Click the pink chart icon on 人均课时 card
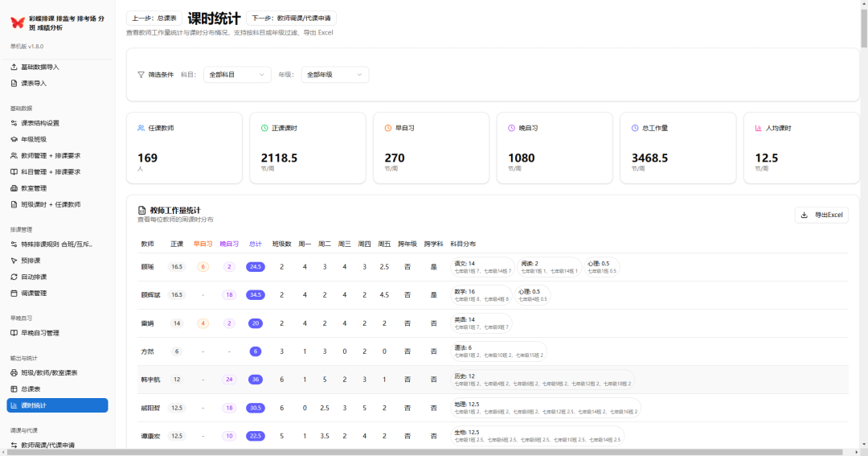 click(759, 128)
